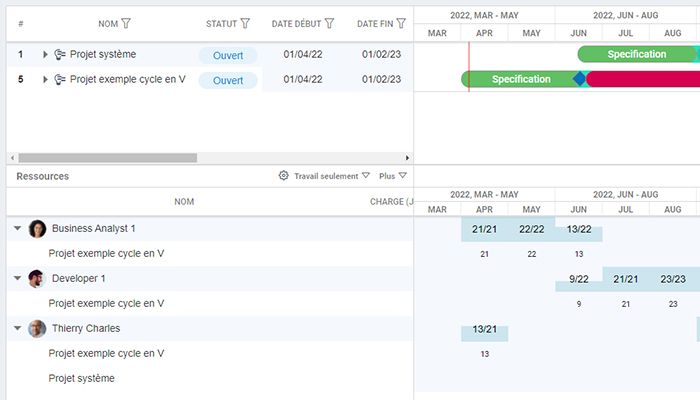
Task: Click start date 01/04/22 of Projet système
Action: [303, 54]
